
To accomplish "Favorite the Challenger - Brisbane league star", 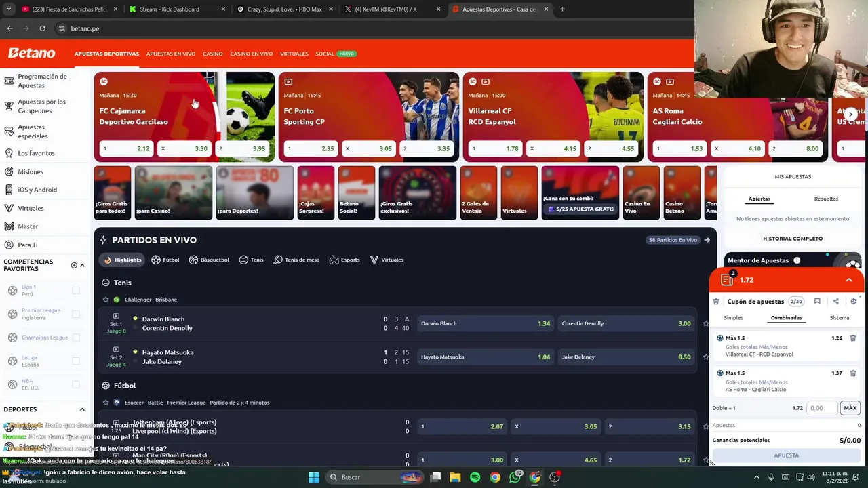I will point(106,300).
